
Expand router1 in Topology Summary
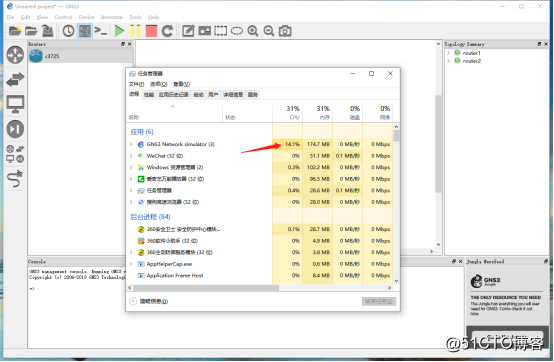tap(449, 53)
